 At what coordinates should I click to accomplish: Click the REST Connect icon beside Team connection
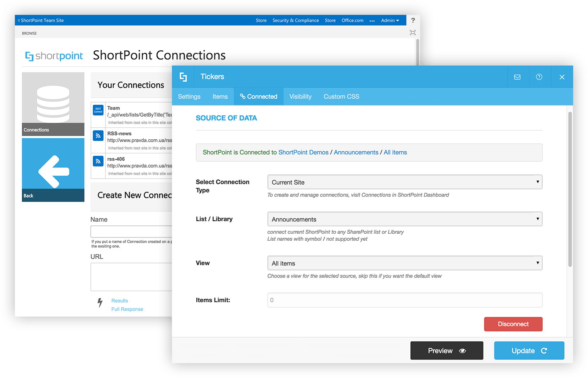pyautogui.click(x=98, y=110)
